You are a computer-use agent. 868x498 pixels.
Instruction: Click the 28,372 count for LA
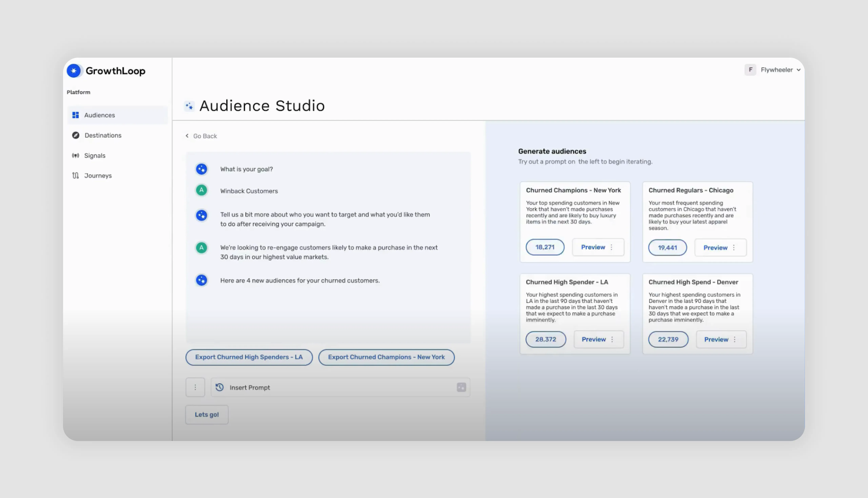point(546,339)
